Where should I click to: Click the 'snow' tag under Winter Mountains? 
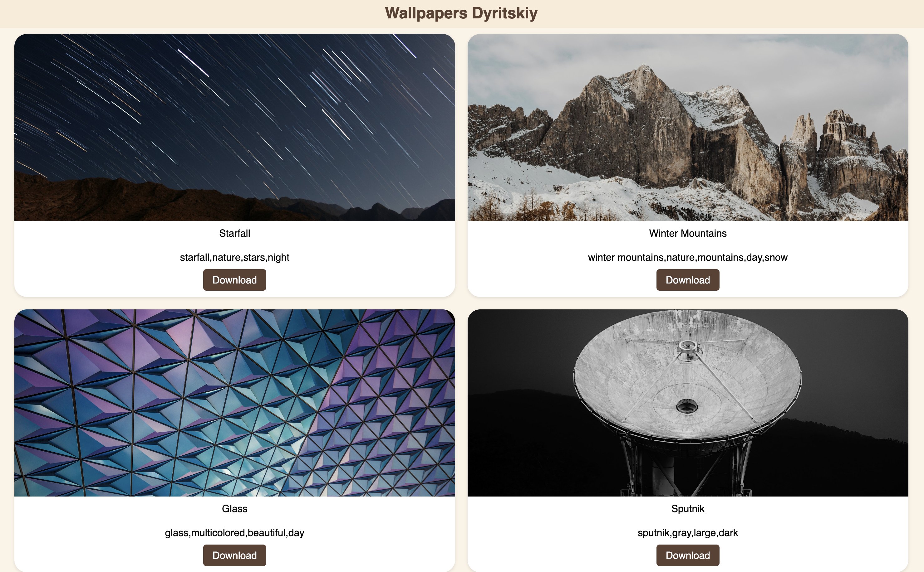pos(776,258)
